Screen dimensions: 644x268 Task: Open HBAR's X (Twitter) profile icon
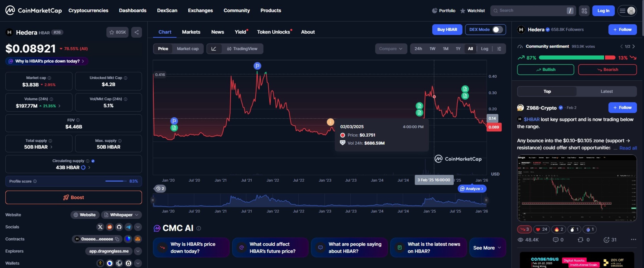point(100,227)
